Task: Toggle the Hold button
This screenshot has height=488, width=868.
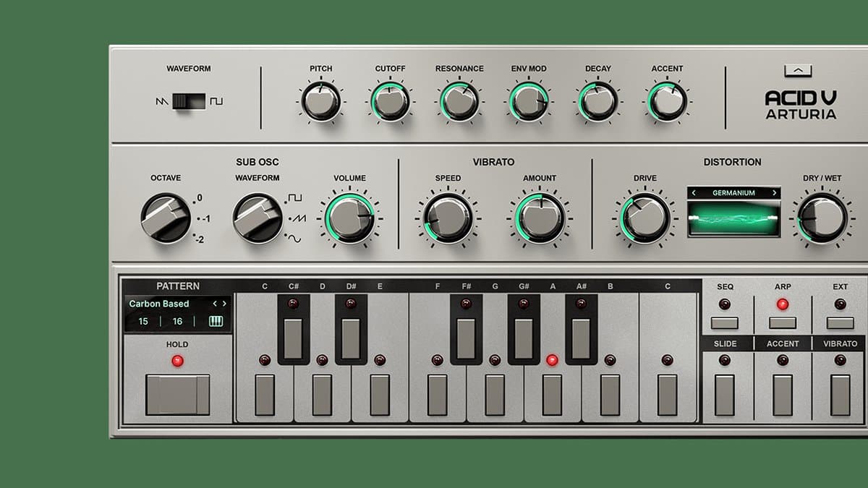Action: pos(178,395)
